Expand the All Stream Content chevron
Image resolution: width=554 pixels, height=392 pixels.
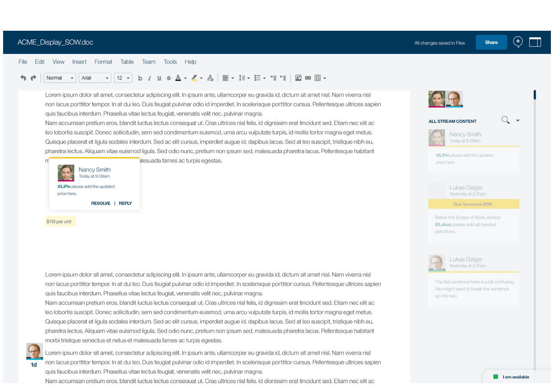pyautogui.click(x=517, y=120)
